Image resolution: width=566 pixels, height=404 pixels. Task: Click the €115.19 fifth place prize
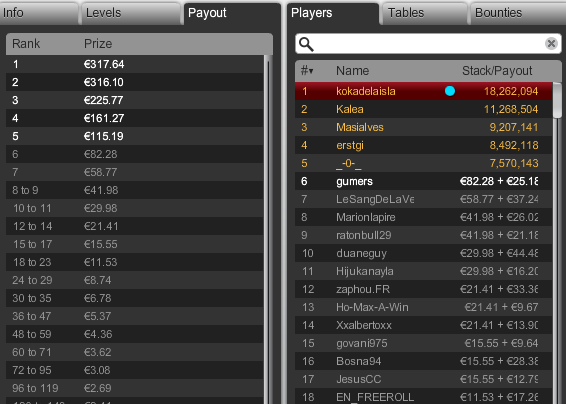(x=104, y=136)
